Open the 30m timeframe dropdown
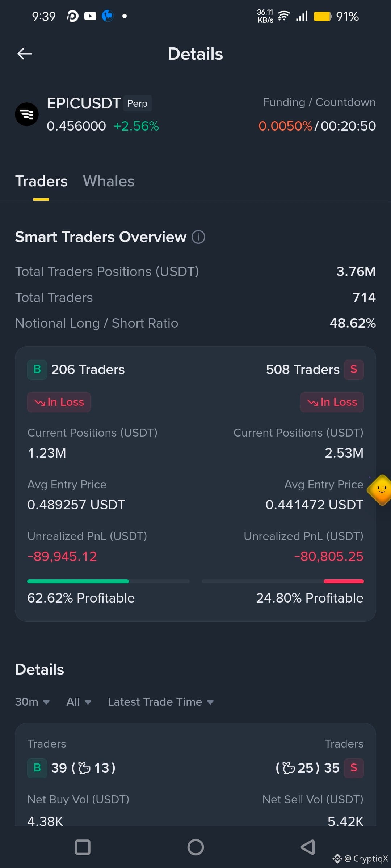This screenshot has width=391, height=868. [x=32, y=702]
